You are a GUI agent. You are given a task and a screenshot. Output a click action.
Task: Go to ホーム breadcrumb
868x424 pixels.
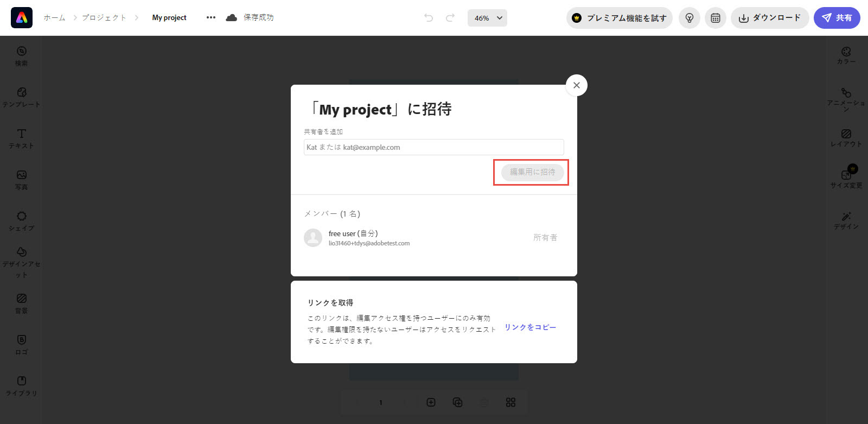tap(54, 17)
